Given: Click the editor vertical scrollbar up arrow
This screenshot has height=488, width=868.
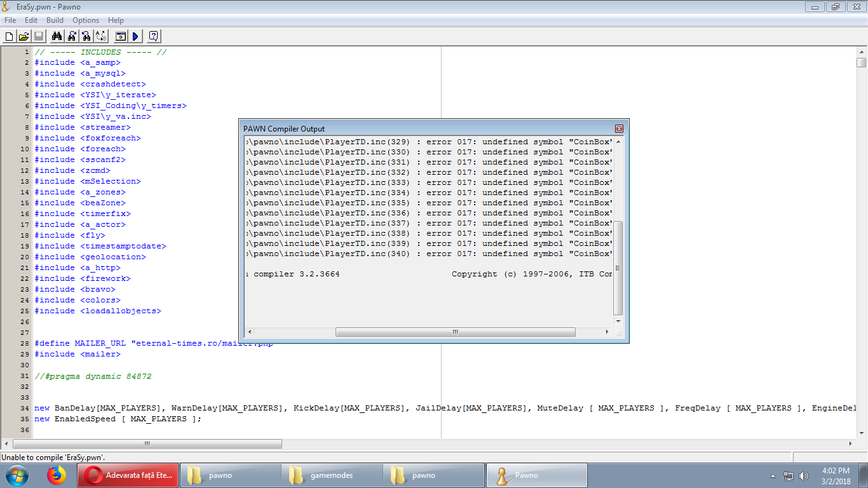Looking at the screenshot, I should (x=861, y=51).
